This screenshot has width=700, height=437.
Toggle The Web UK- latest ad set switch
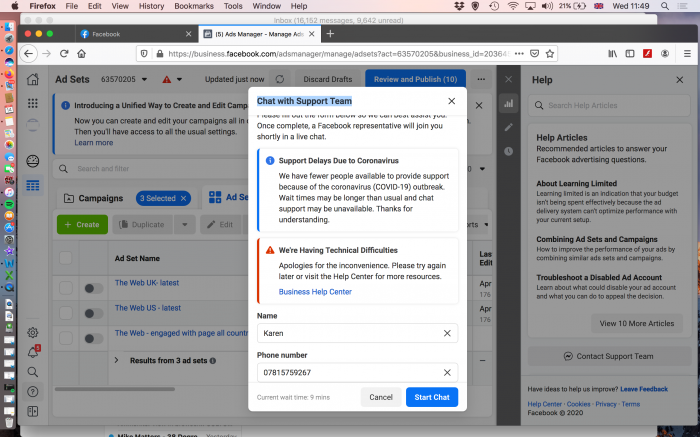click(x=94, y=288)
